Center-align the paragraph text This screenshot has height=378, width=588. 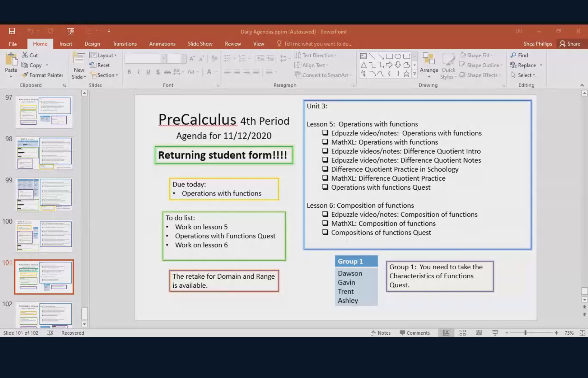(237, 72)
